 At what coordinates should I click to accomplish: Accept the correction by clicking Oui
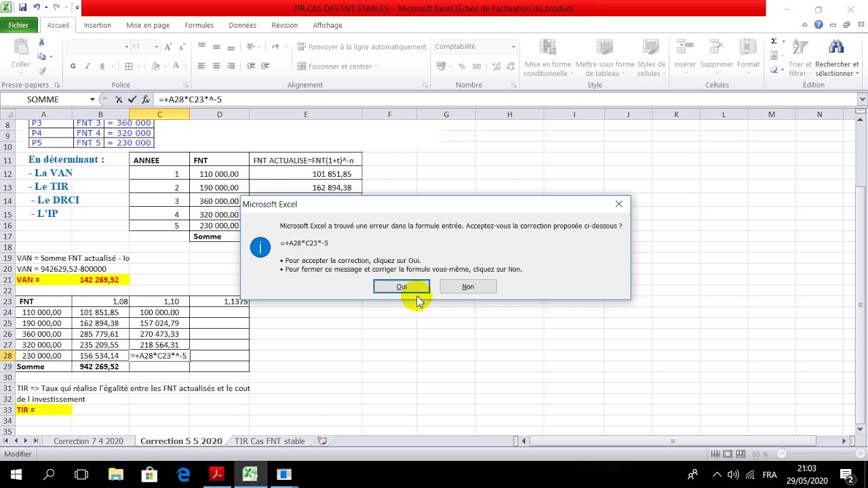pyautogui.click(x=401, y=287)
